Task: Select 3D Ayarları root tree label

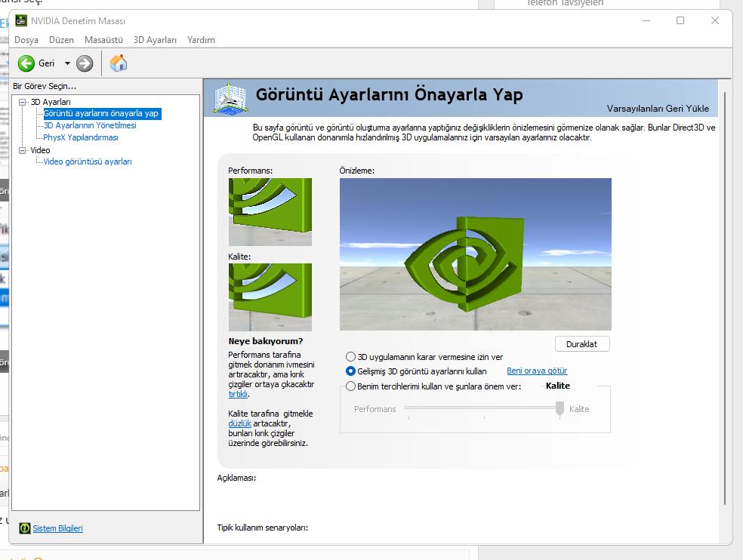Action: point(51,102)
